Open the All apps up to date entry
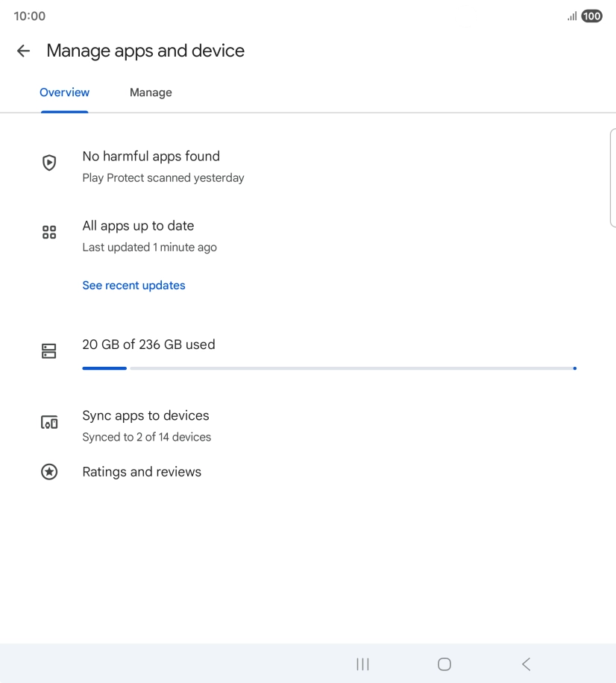 tap(138, 226)
